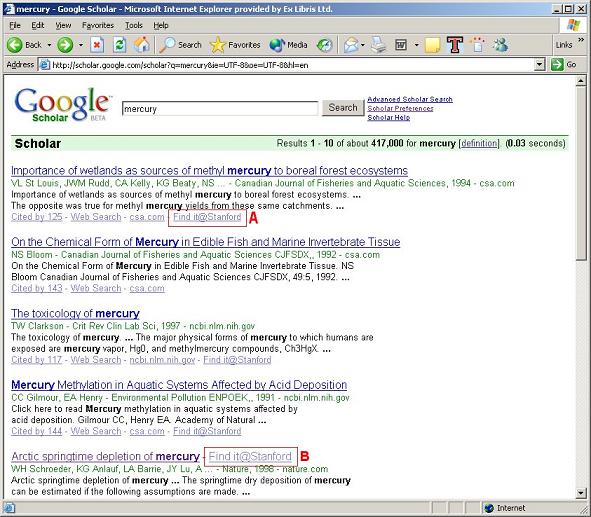Click Web Search under the toxicology result
Viewport: 591px width, 517px height.
(96, 360)
